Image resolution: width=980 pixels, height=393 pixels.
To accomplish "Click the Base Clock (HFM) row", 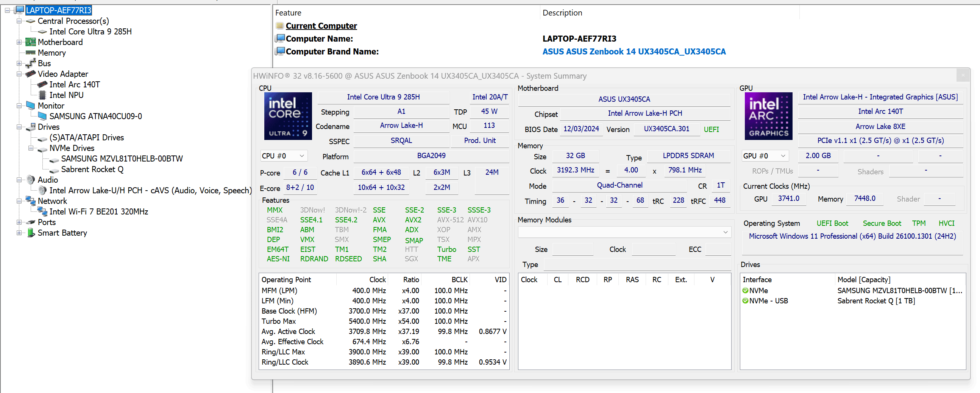I will (384, 311).
